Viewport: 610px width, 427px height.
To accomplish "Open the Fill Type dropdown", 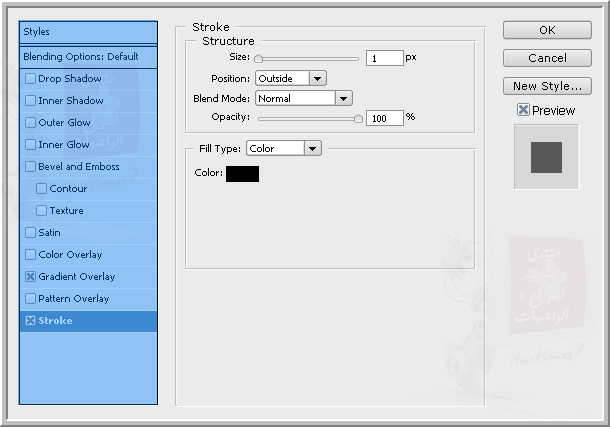I will click(x=284, y=148).
